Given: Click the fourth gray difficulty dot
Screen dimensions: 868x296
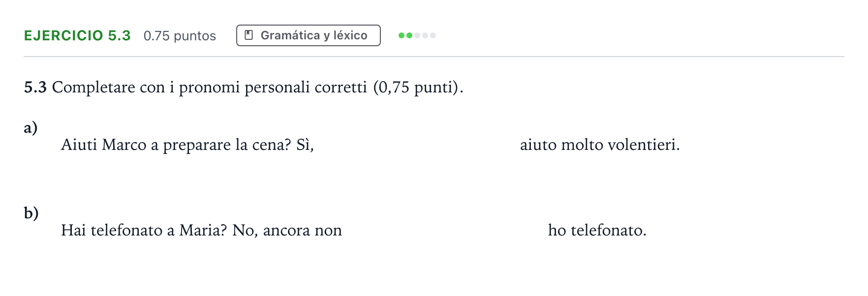Looking at the screenshot, I should tap(425, 35).
